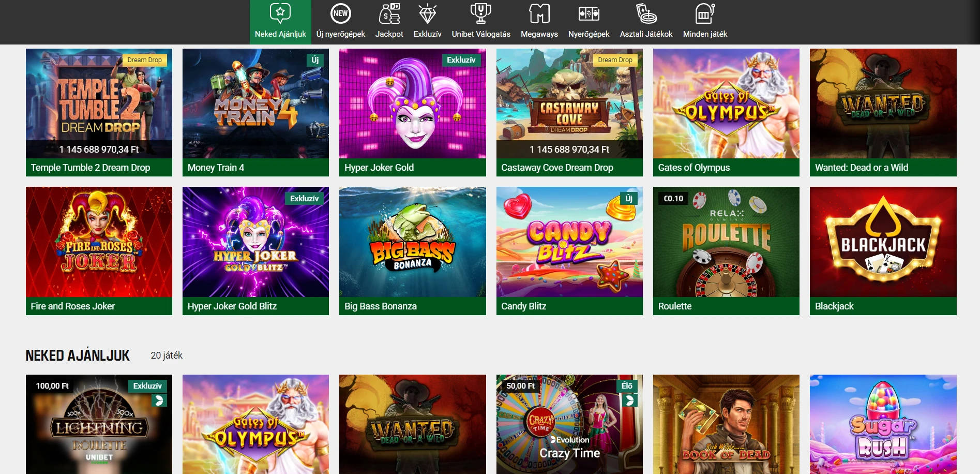The image size is (980, 474).
Task: Click the Money Train 4 title bar
Action: tap(255, 168)
